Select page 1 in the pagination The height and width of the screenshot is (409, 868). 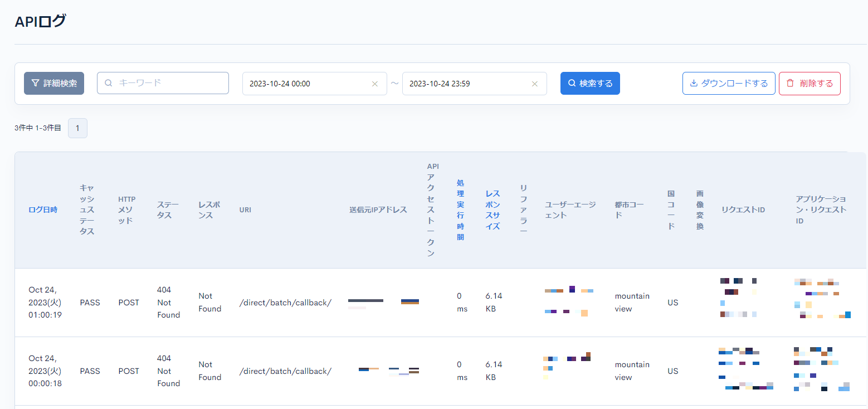coord(77,128)
